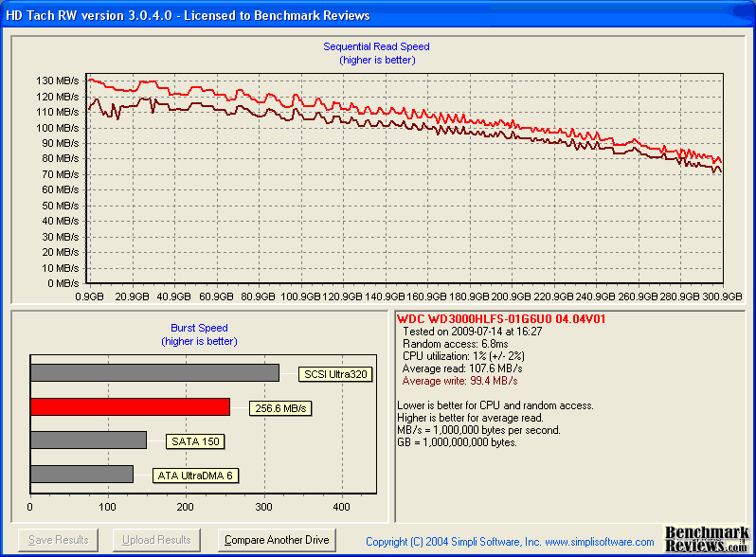Click 'GB = 1,000,000,000 bytes.' note
756x557 pixels.
coord(457,442)
